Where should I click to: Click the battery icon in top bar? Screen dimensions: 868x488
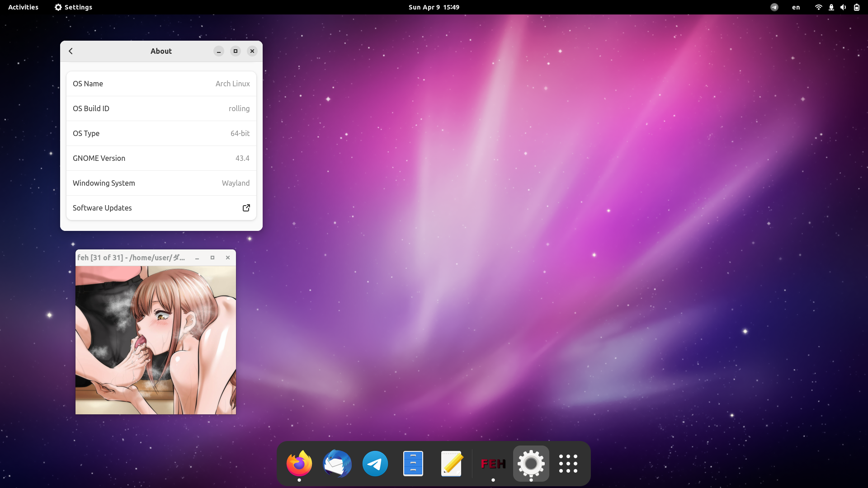coord(857,7)
